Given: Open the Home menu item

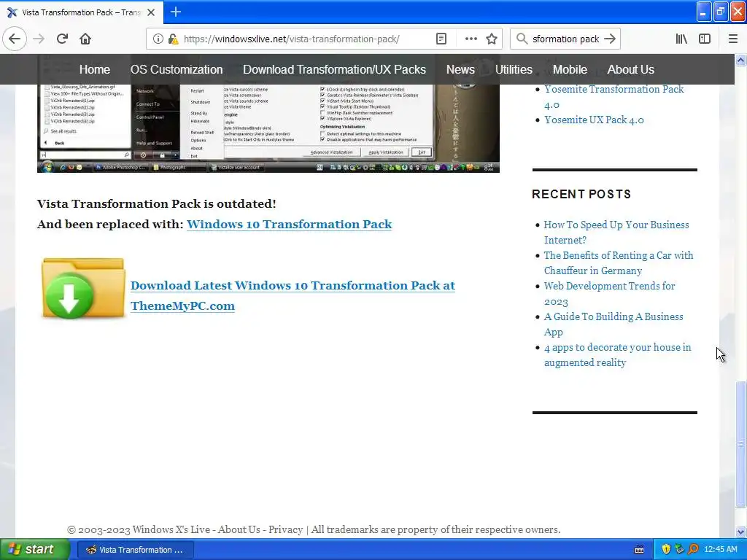Looking at the screenshot, I should 94,69.
